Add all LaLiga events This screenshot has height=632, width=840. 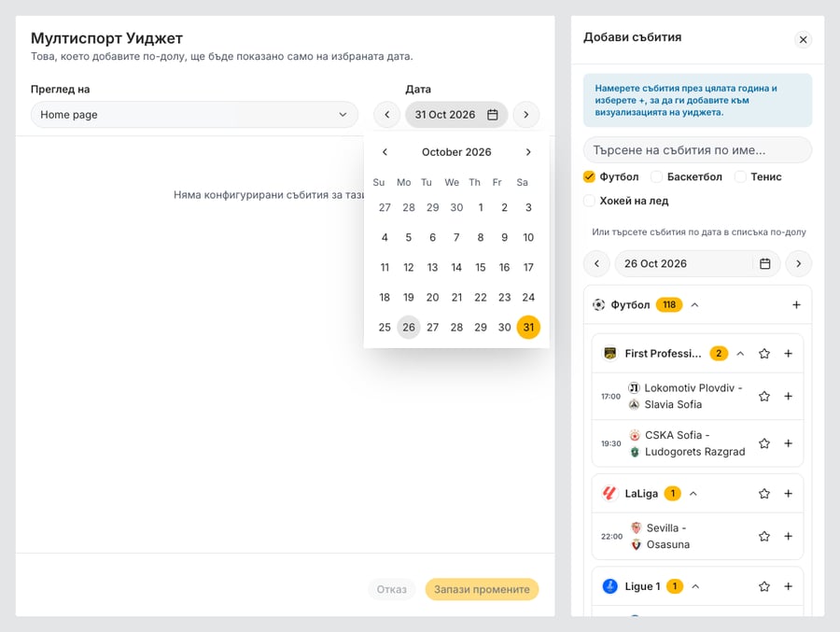788,494
